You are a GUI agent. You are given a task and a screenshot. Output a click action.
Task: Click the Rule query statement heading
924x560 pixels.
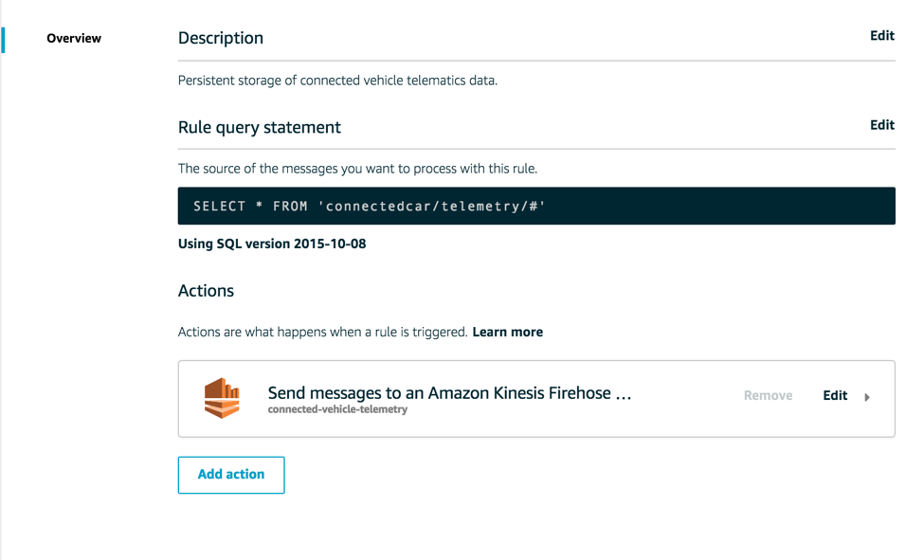click(260, 127)
